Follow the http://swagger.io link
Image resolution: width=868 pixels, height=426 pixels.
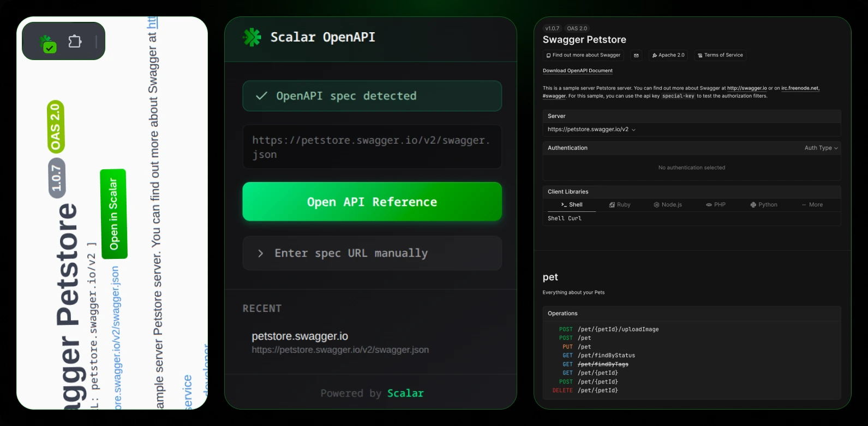tap(747, 88)
